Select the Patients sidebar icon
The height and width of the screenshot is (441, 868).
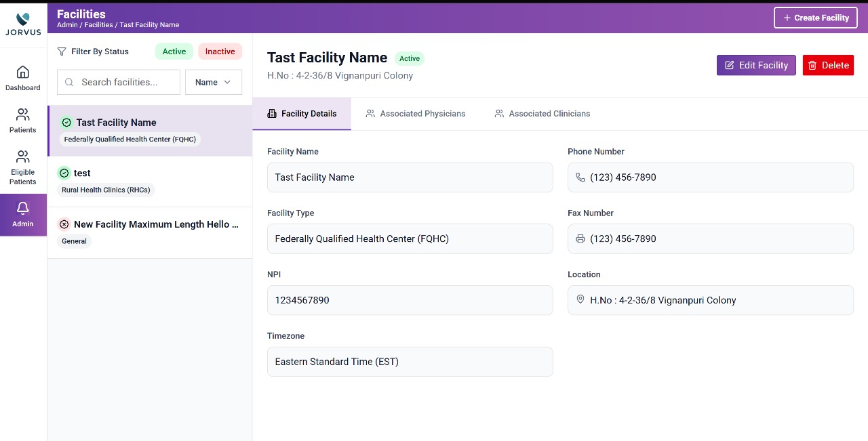pyautogui.click(x=22, y=120)
